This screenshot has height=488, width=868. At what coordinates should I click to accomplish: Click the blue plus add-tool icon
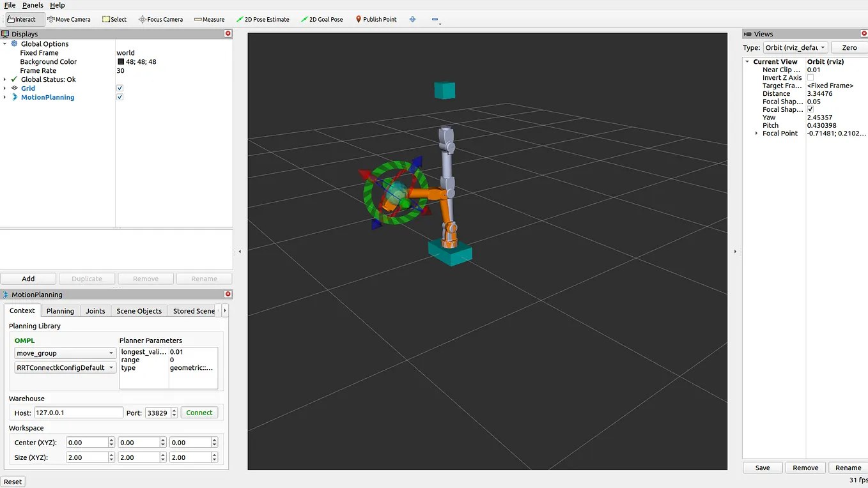tap(412, 19)
